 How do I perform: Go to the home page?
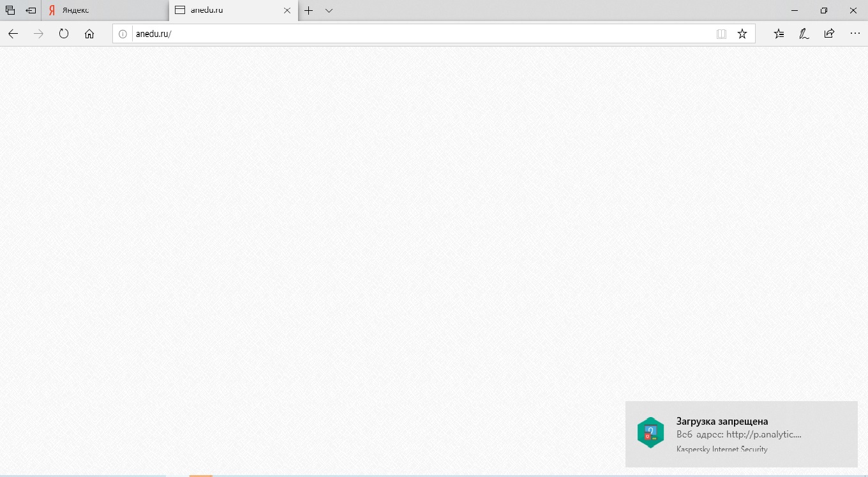click(89, 34)
